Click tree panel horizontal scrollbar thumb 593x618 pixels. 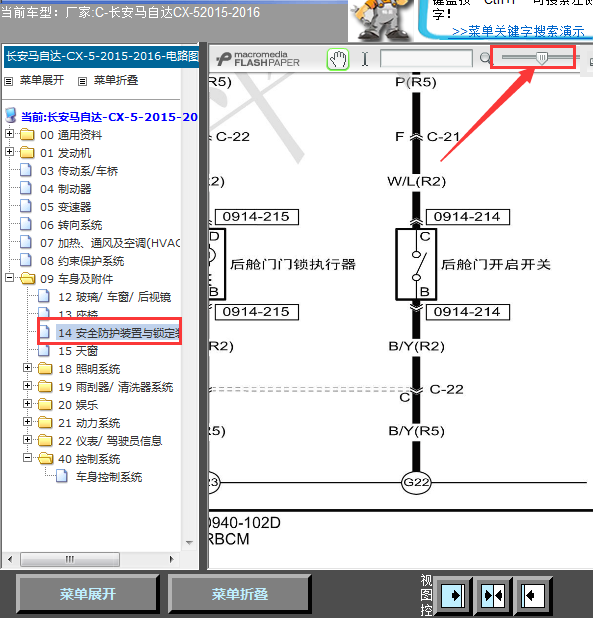[70, 559]
